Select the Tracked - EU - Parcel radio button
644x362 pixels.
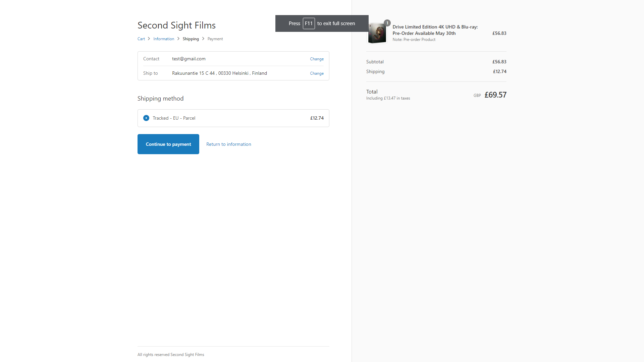146,118
